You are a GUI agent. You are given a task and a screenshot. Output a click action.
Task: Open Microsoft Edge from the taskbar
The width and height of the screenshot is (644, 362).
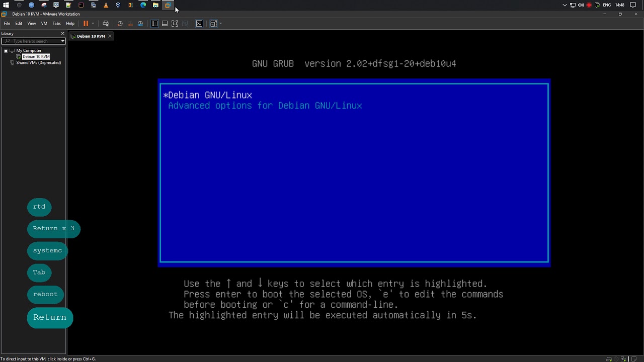click(x=143, y=5)
